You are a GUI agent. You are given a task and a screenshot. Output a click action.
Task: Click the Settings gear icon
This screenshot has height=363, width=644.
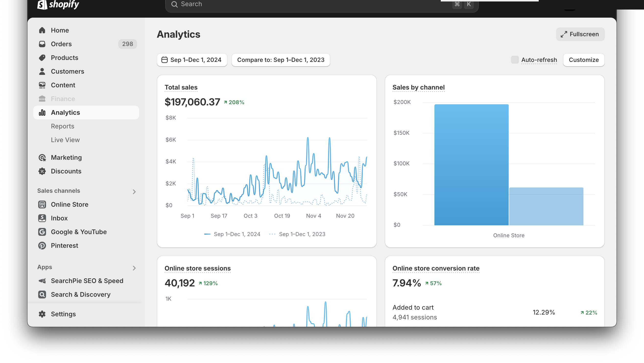coord(42,314)
